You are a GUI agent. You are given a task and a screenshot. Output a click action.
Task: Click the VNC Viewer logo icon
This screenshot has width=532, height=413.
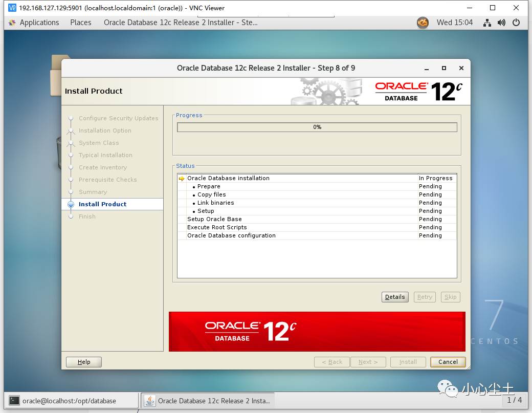point(12,8)
